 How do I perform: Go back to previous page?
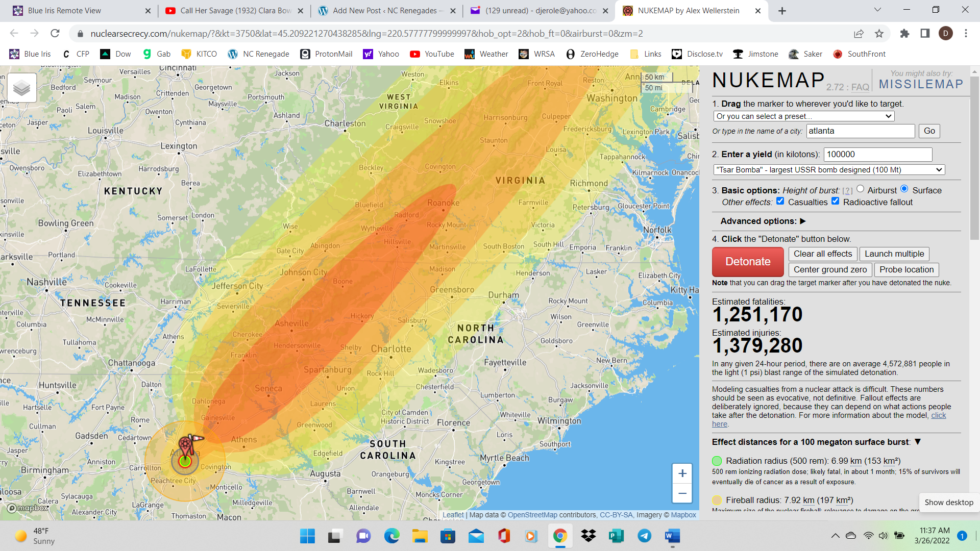14,33
